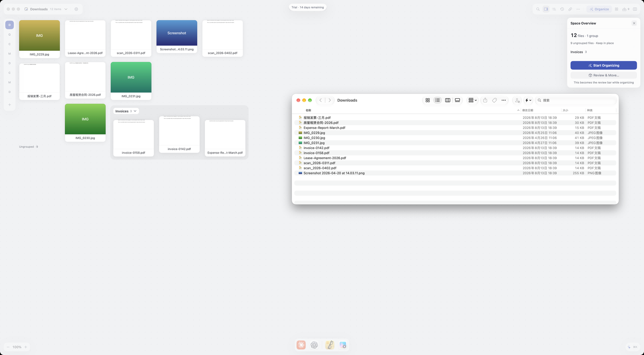Go forward in Finder window
Viewport: 644px width, 355px height.
(x=330, y=100)
